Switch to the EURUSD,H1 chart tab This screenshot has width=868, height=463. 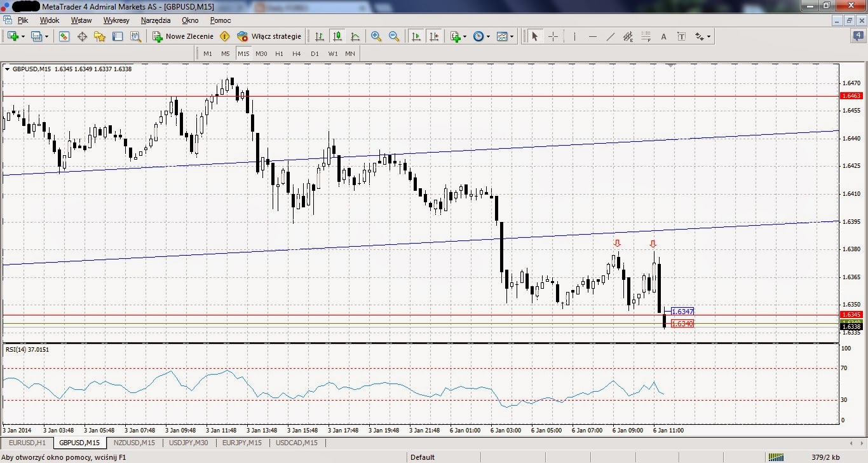pyautogui.click(x=27, y=443)
